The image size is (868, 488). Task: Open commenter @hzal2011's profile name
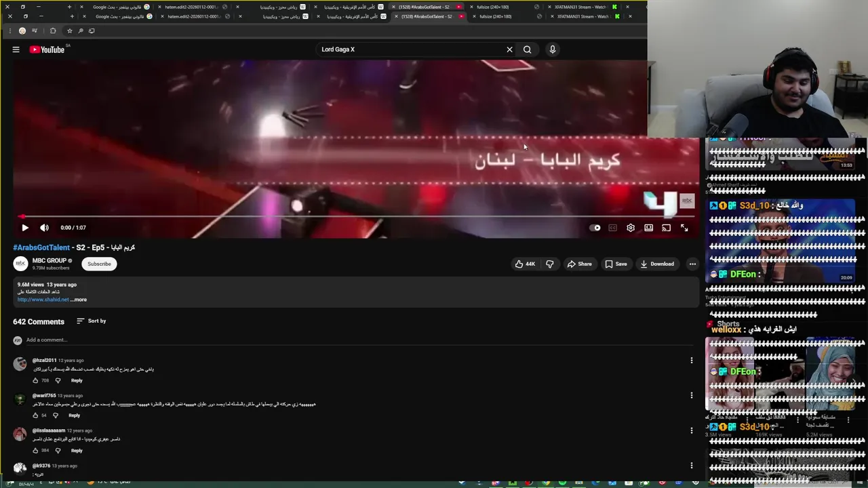(44, 361)
